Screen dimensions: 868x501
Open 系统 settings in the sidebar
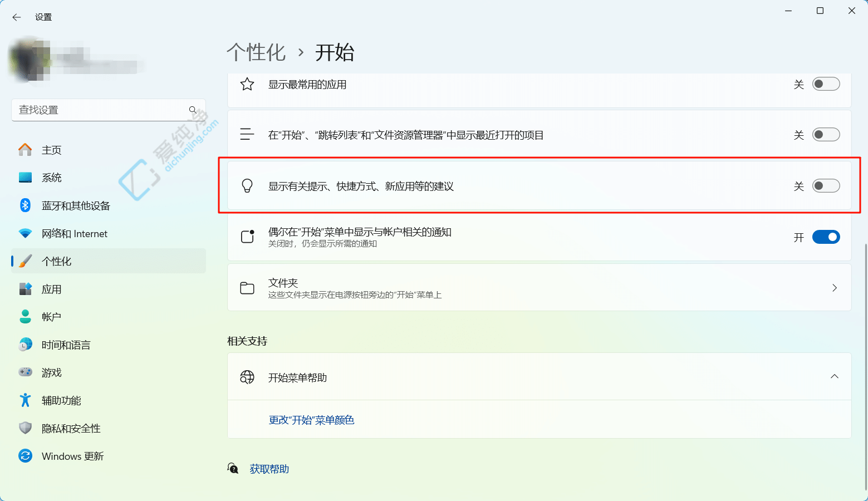coord(52,177)
